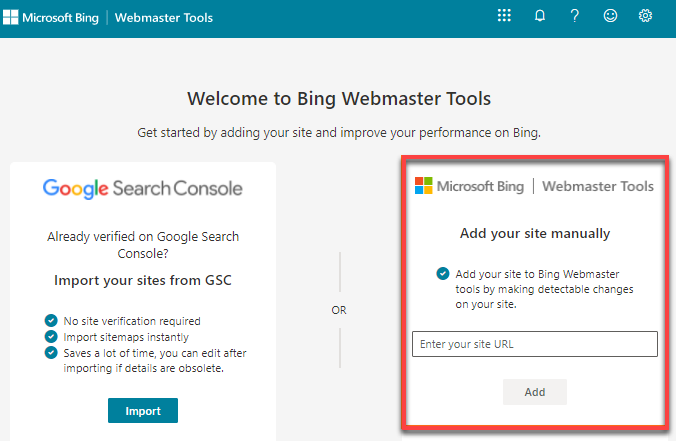This screenshot has height=441, width=676.
Task: Open the settings gear icon
Action: pyautogui.click(x=645, y=16)
